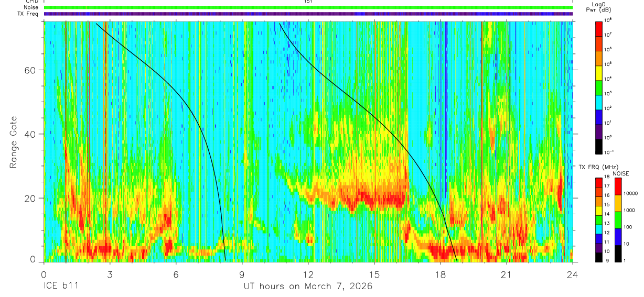644x297 pixels.
Task: Click the 'UT hours on March 7, 2026' axis title
Action: [x=308, y=287]
